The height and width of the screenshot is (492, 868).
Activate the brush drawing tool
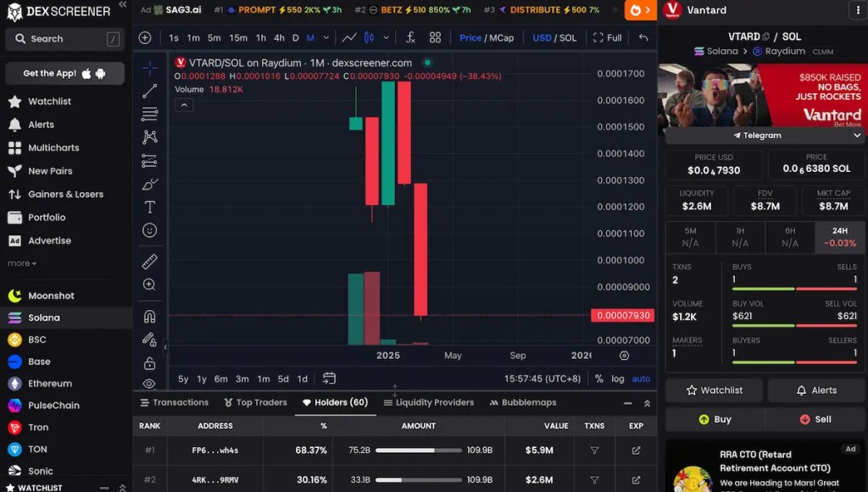150,184
